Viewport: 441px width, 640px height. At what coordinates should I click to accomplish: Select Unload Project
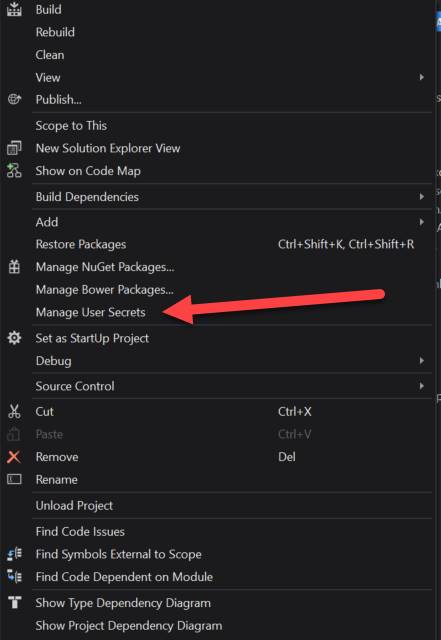(x=74, y=506)
